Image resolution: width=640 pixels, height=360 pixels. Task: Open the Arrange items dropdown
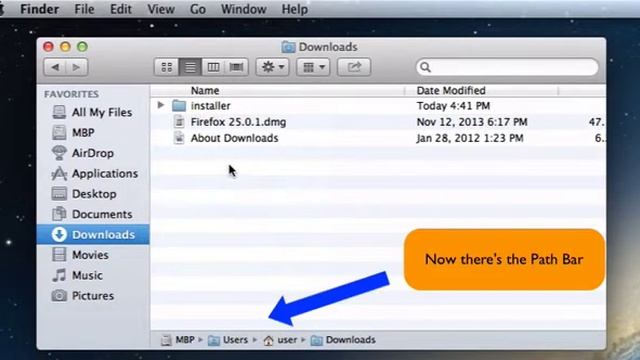coord(313,67)
